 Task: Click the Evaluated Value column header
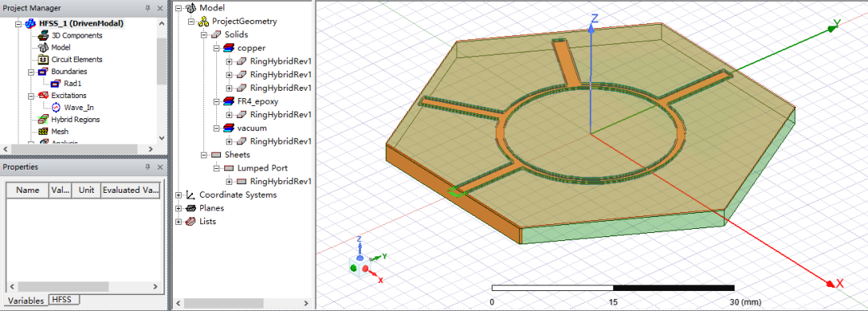[131, 190]
